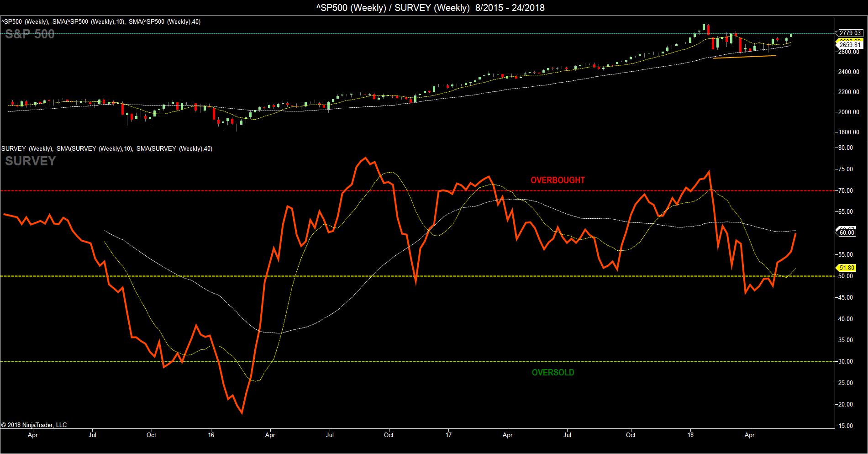Click the 2600.00 price axis label
868x454 pixels.
[x=849, y=52]
